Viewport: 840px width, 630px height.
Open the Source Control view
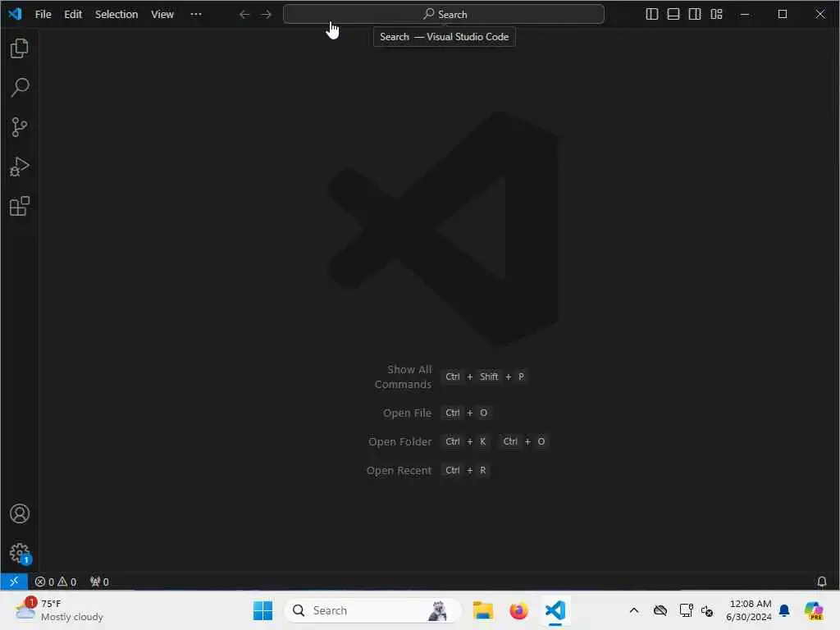point(20,127)
